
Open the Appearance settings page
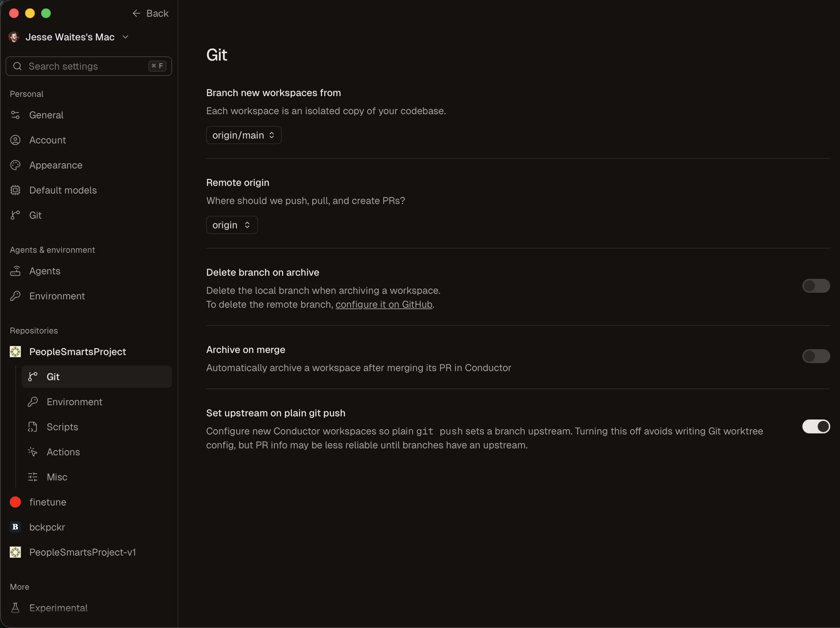tap(89, 165)
